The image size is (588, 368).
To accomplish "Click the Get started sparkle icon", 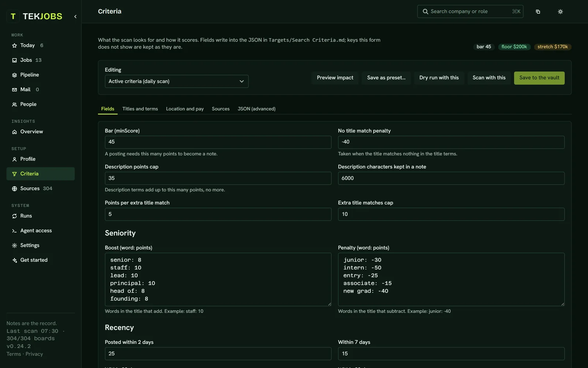I will (14, 260).
